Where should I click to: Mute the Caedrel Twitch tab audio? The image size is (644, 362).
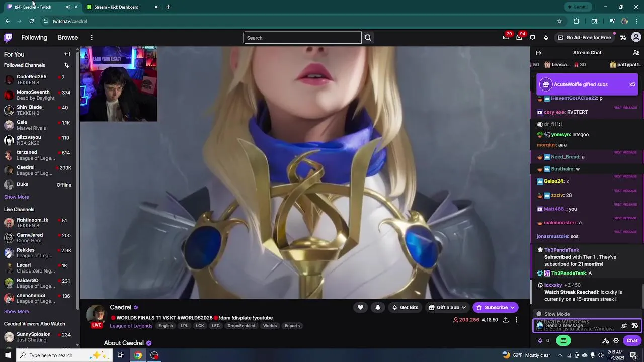tap(68, 7)
